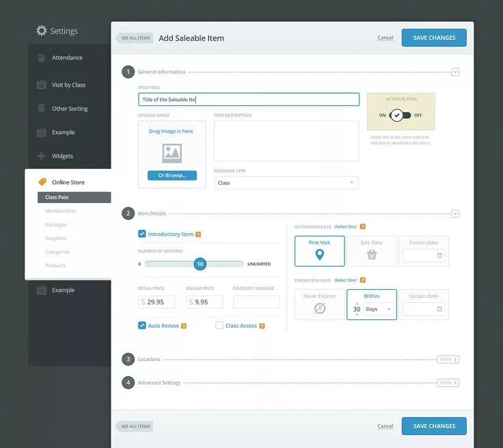Screen dimensions: 503x448
Task: Collapse the General Information section
Action: [455, 72]
